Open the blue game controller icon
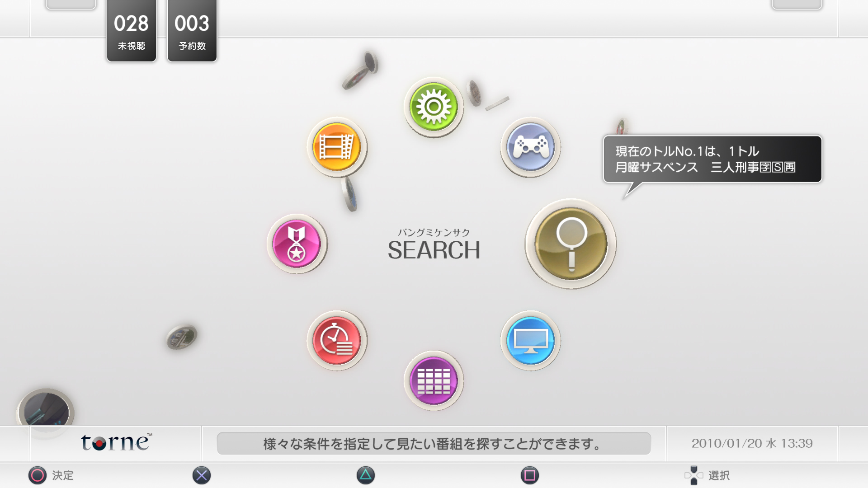This screenshot has height=488, width=868. [530, 147]
